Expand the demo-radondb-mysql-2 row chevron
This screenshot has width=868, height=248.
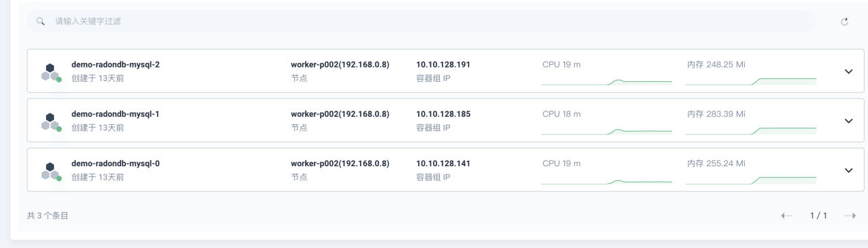click(848, 72)
